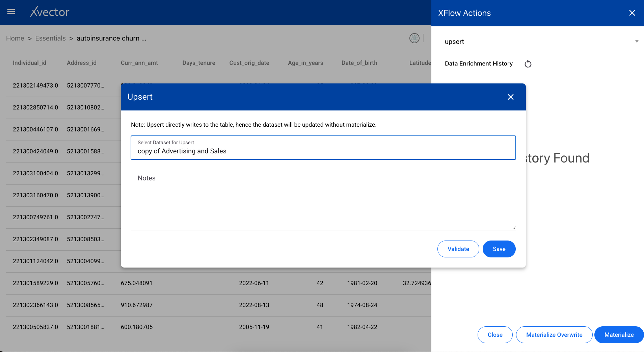Go to Home breadcrumb

(x=15, y=38)
